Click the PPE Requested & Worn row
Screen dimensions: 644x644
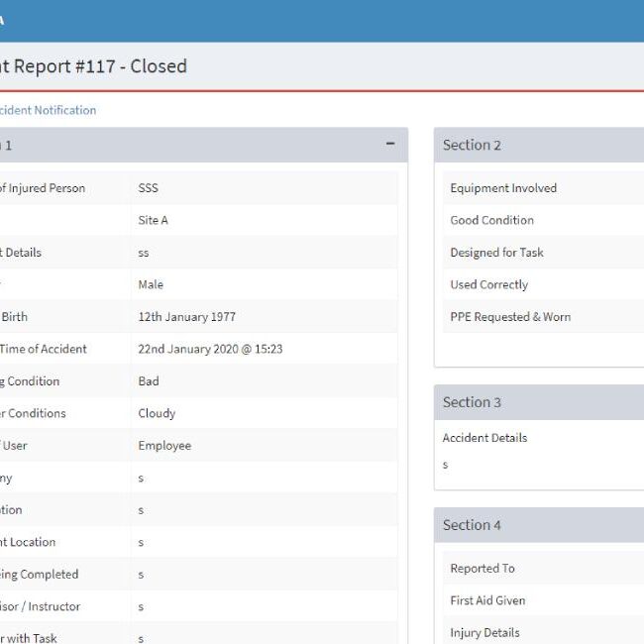(x=510, y=317)
